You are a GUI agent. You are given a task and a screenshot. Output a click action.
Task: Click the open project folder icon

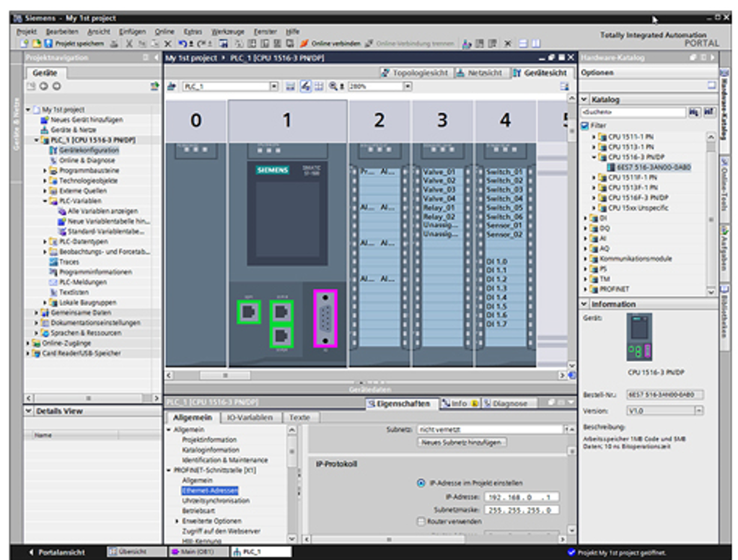tap(36, 43)
